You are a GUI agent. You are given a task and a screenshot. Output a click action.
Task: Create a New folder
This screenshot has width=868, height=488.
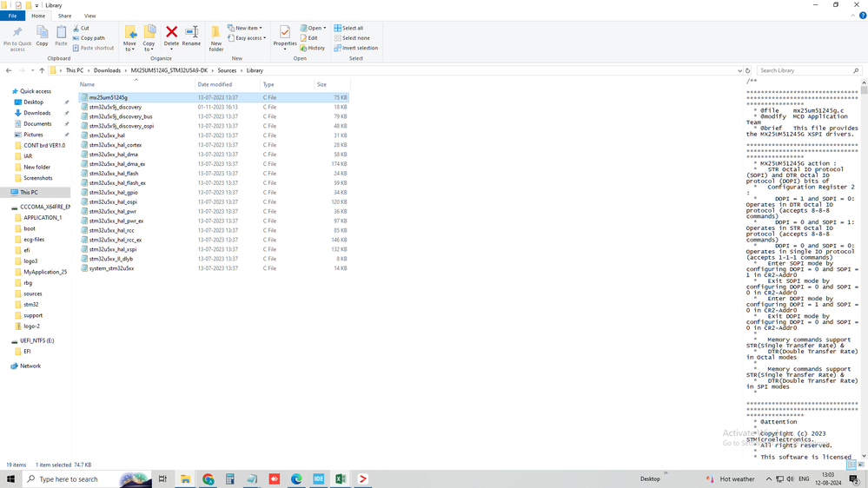click(x=215, y=38)
